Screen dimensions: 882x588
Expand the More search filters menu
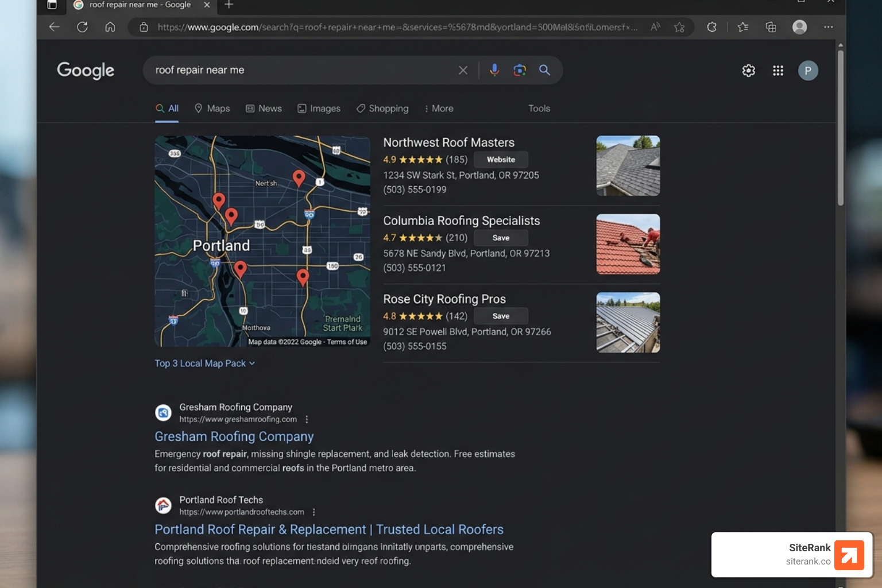tap(439, 109)
